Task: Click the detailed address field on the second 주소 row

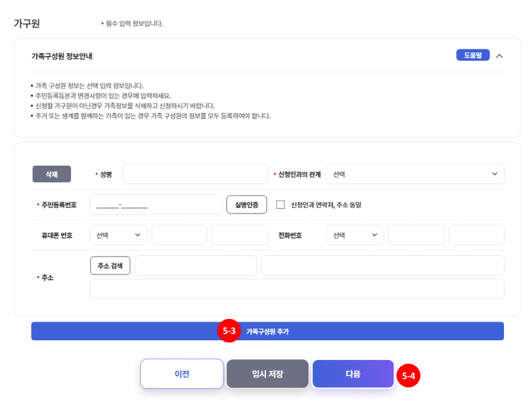Action: tap(297, 289)
